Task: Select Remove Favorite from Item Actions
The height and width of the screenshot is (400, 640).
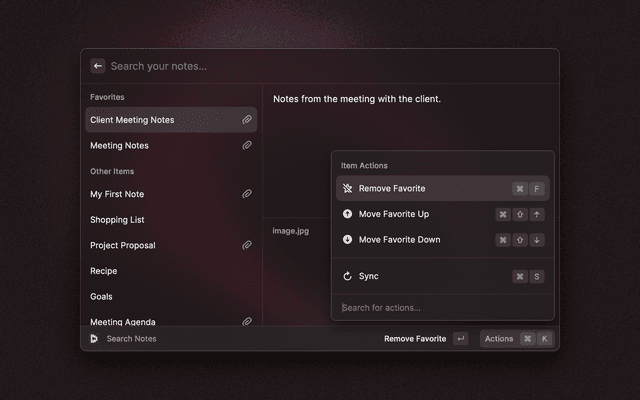Action: tap(392, 189)
